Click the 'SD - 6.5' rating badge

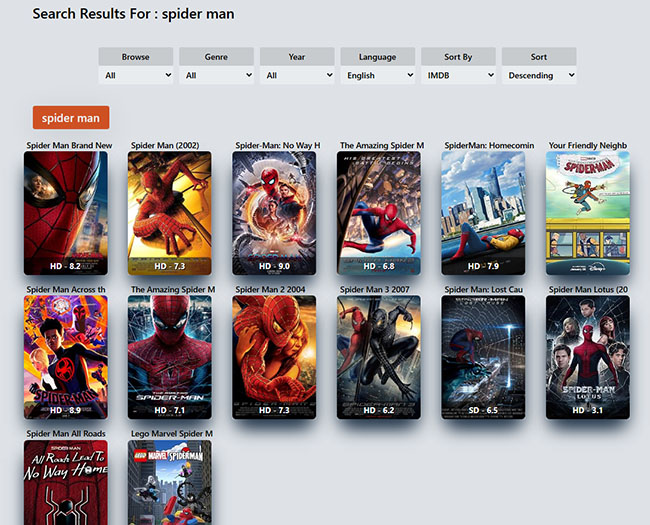tap(483, 410)
